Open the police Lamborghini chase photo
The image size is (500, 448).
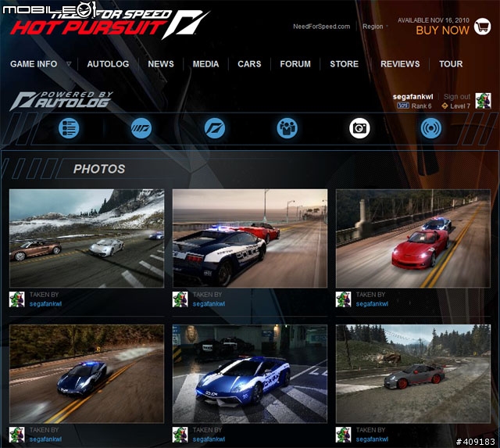[250, 238]
